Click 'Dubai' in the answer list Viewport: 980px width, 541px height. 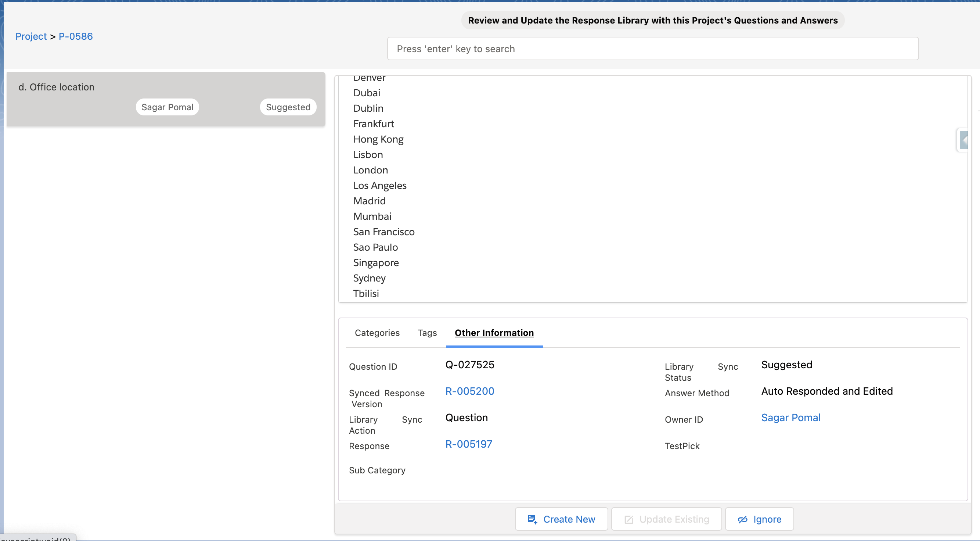tap(367, 93)
